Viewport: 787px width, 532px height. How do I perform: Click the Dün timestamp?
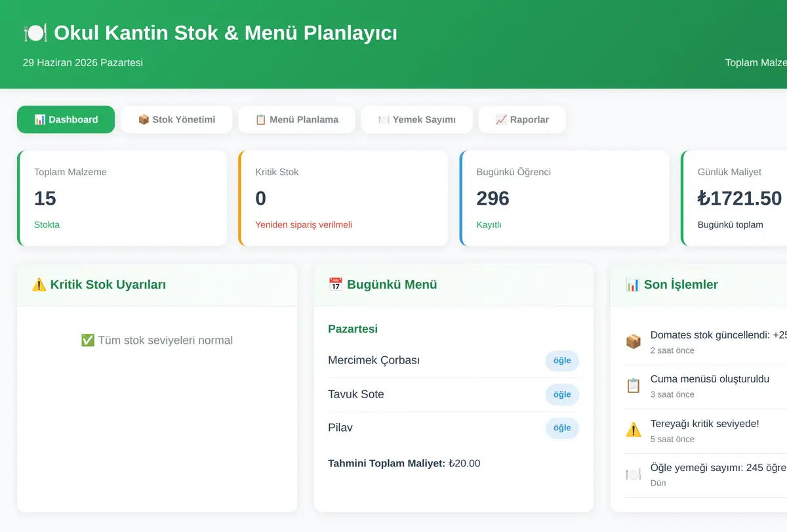(x=658, y=483)
